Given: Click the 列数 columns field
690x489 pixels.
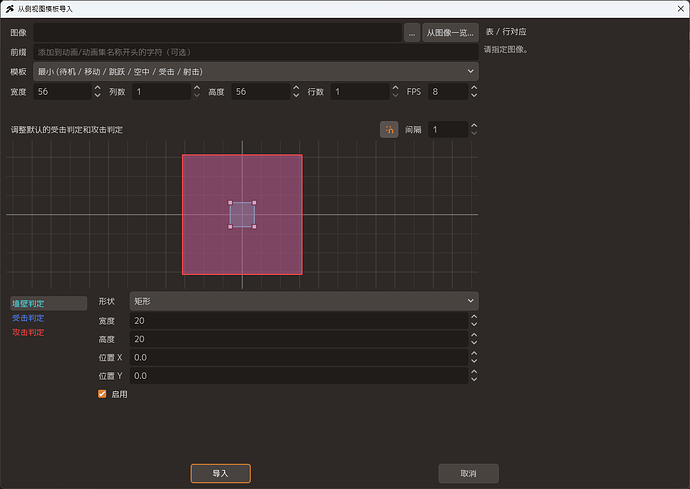Looking at the screenshot, I should tap(161, 92).
